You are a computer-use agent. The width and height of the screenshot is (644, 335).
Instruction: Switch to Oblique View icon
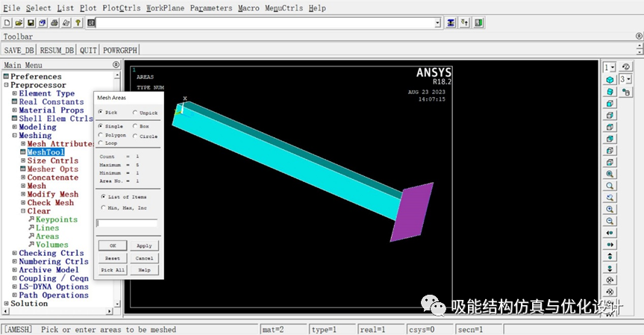610,92
